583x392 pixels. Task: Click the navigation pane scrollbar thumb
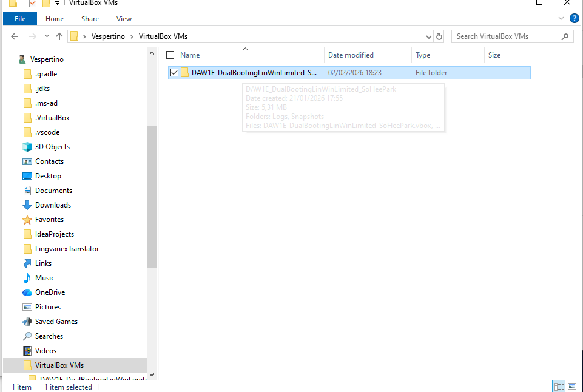152,197
